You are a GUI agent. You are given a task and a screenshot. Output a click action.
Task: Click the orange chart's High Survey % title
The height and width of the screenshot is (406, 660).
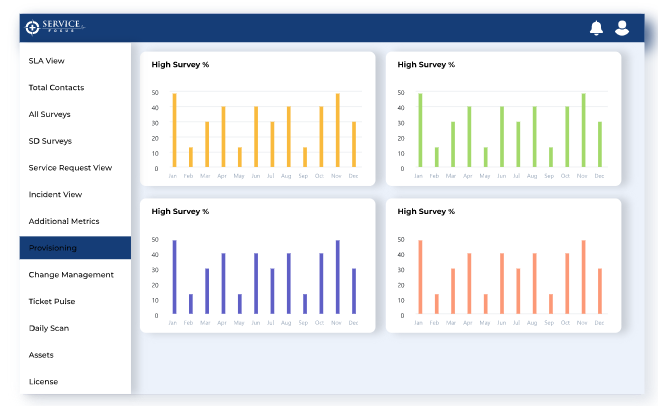180,65
